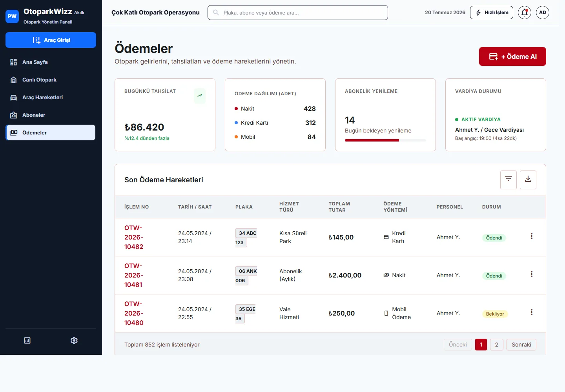Click the + Ödeme Al button
Image resolution: width=565 pixels, height=392 pixels.
pos(512,56)
